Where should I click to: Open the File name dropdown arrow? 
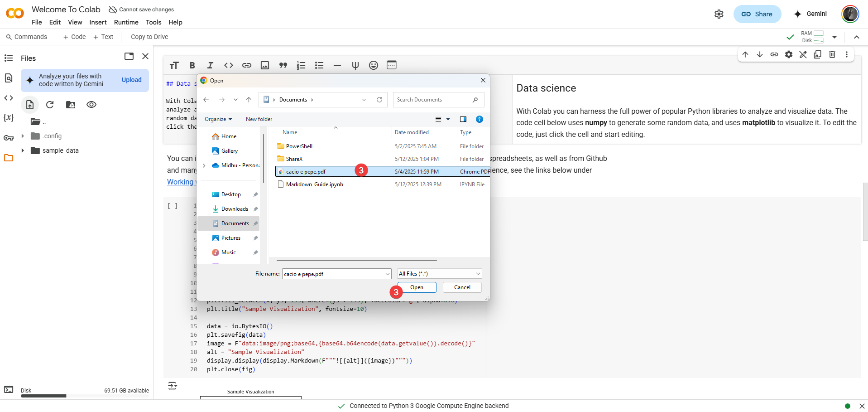388,274
